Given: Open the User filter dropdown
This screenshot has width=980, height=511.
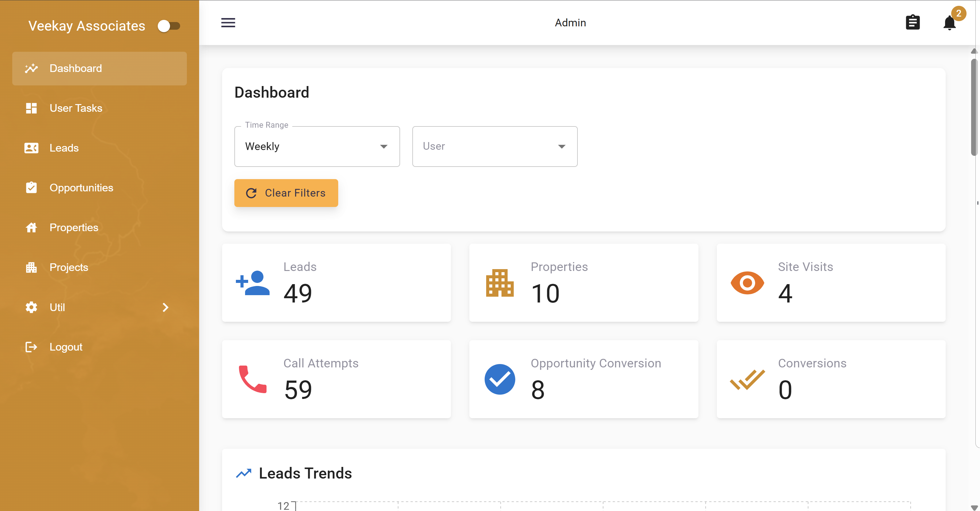Looking at the screenshot, I should pyautogui.click(x=494, y=146).
